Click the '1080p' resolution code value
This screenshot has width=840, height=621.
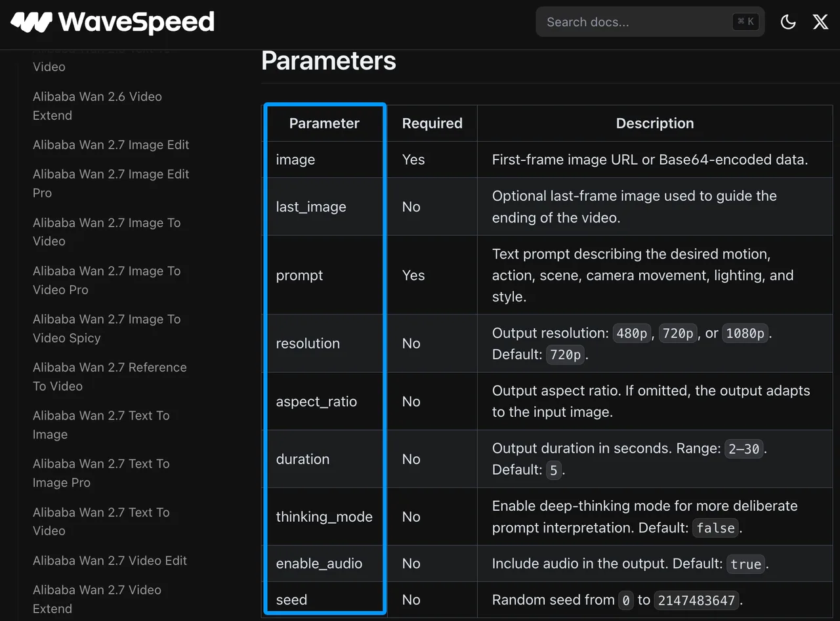745,333
